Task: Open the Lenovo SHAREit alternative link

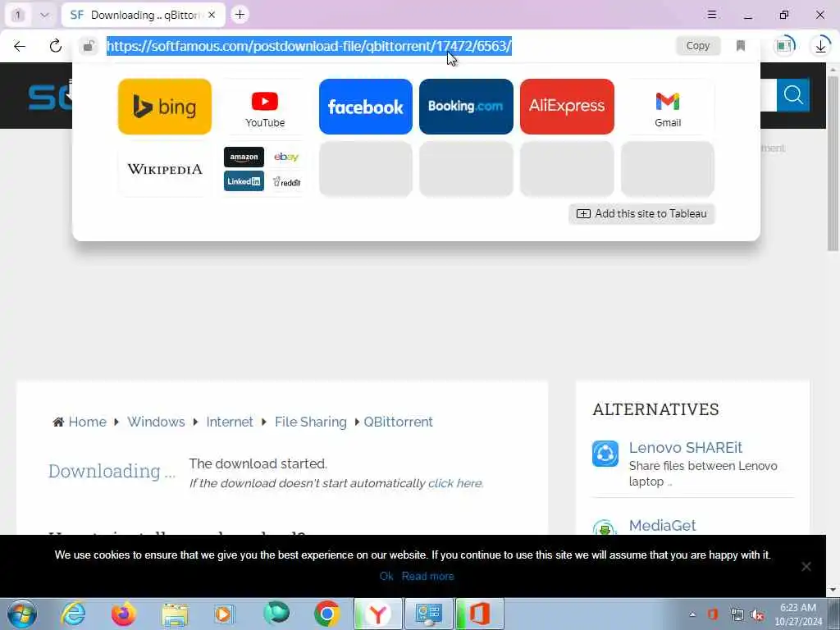Action: tap(685, 447)
